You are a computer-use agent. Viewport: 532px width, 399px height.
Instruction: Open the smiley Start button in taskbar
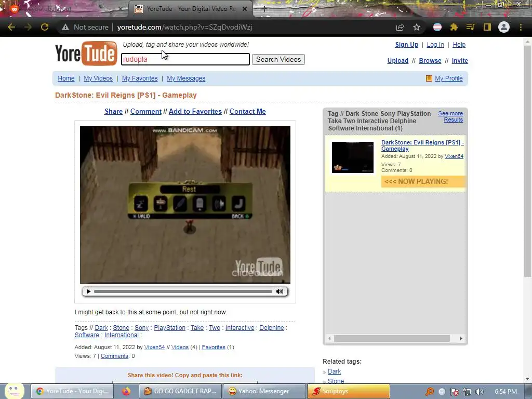point(14,391)
